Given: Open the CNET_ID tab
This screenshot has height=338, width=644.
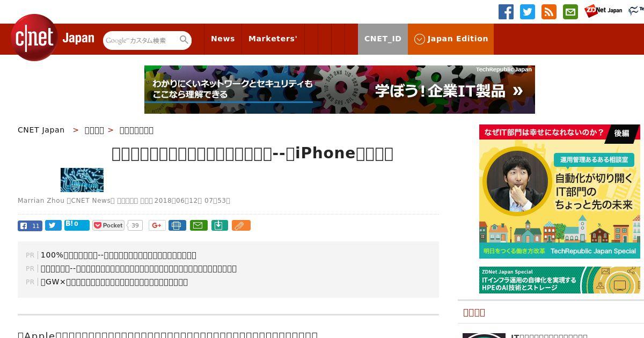Looking at the screenshot, I should pyautogui.click(x=383, y=39).
